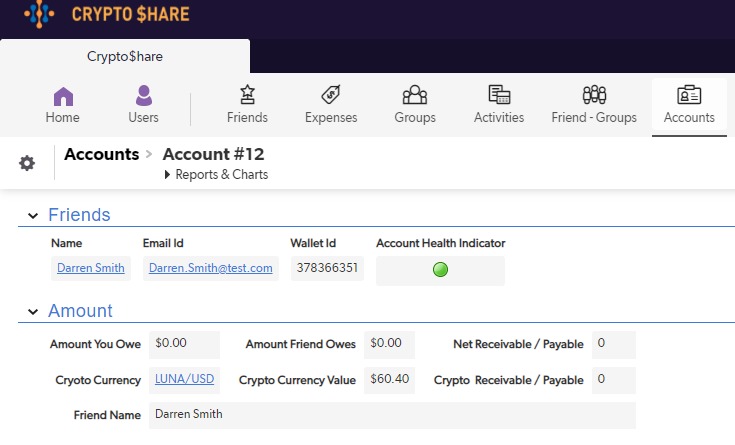The image size is (735, 445).
Task: Click the Amount Friend Owes label
Action: (301, 344)
